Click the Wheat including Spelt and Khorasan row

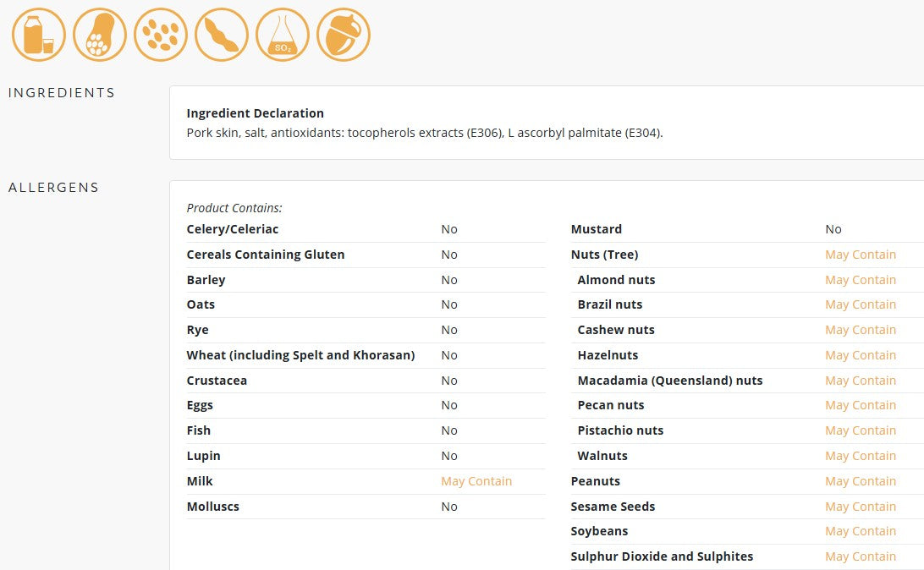[366, 355]
